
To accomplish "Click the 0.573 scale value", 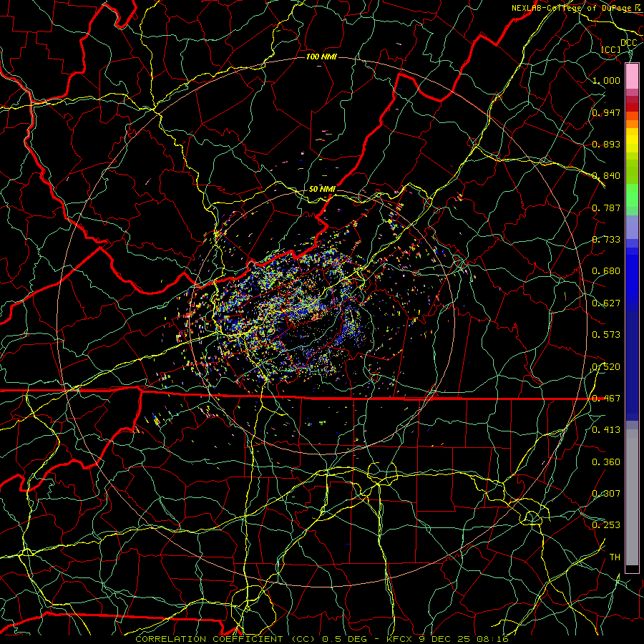I will click(606, 335).
